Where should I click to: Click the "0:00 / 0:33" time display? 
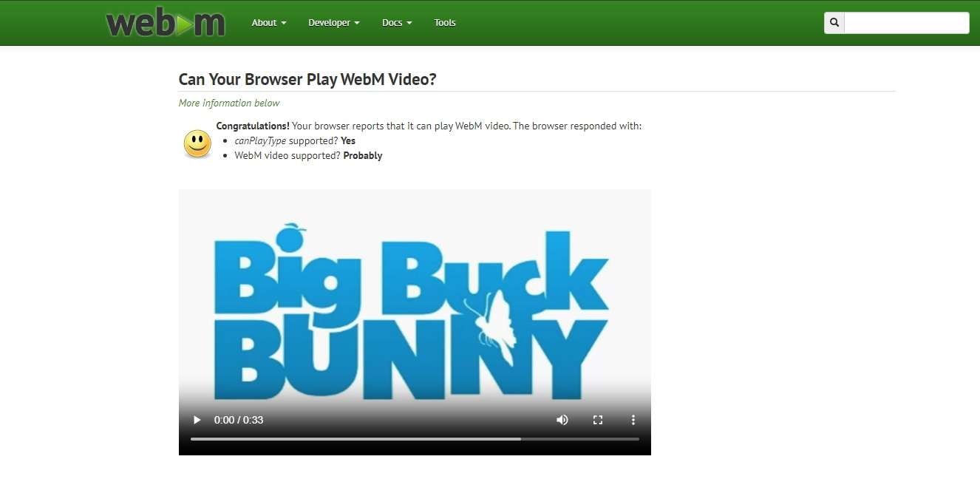[239, 420]
